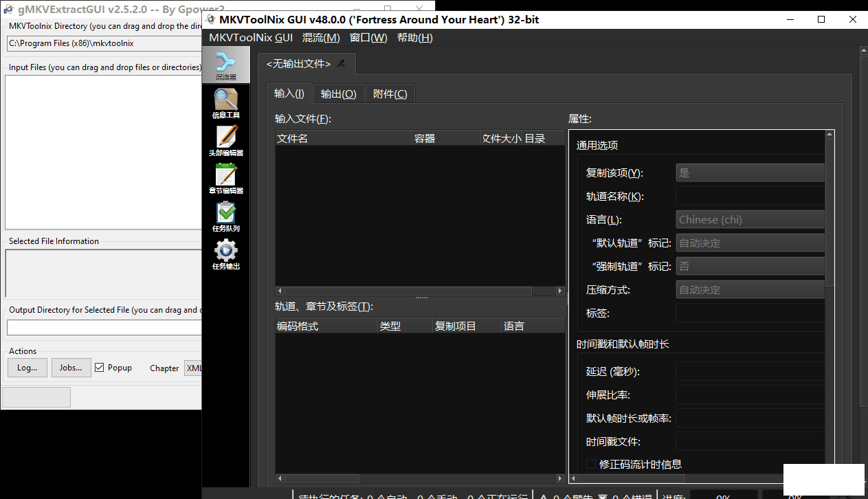The width and height of the screenshot is (868, 499).
Task: Open the 混流器 multiplexer tool
Action: [225, 65]
